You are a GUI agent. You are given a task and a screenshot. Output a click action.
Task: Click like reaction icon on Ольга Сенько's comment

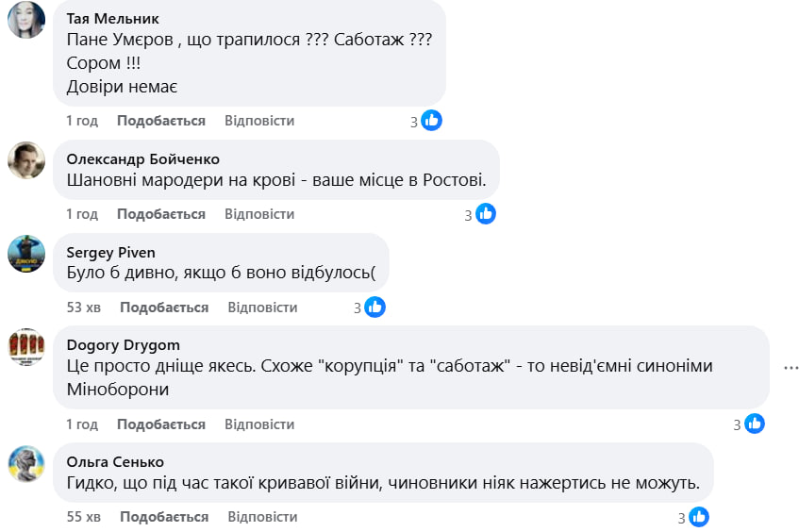[698, 517]
